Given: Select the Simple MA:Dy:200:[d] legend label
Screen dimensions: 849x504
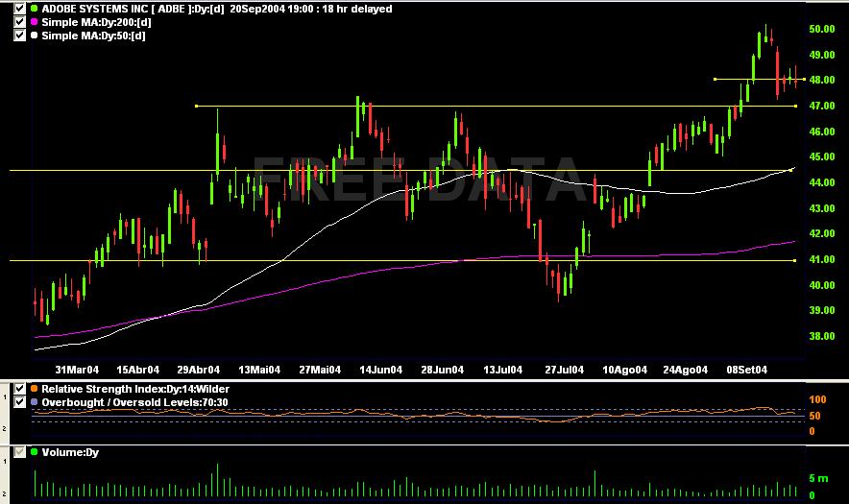Looking at the screenshot, I should pos(96,22).
